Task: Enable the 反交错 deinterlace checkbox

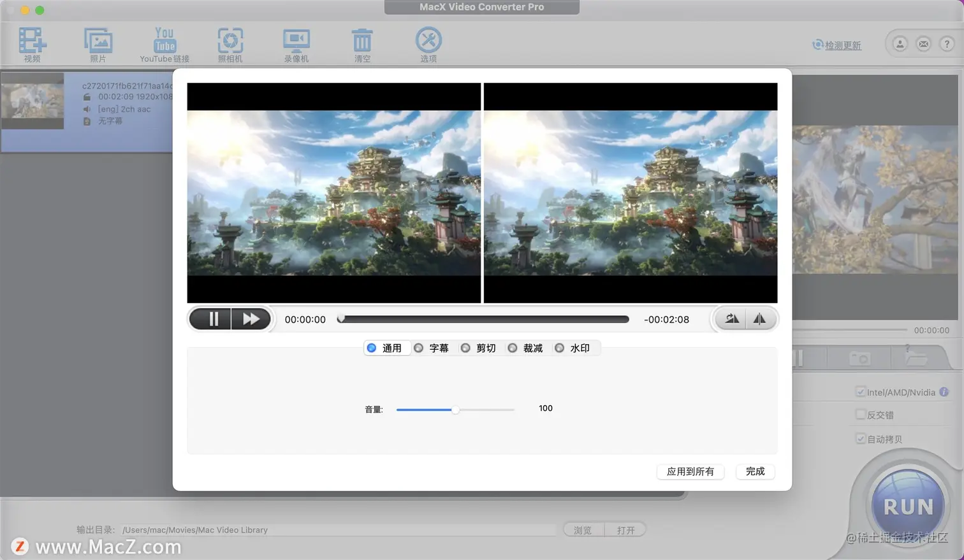Action: point(861,415)
